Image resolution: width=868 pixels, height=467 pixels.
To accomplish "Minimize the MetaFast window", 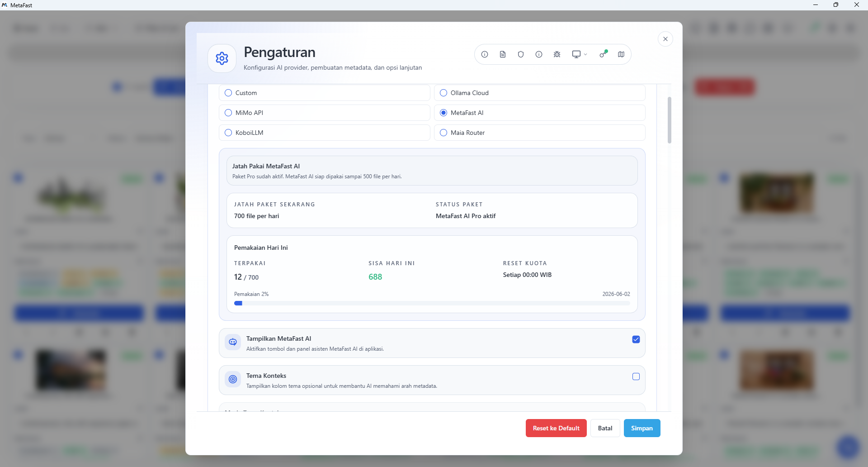I will point(816,5).
